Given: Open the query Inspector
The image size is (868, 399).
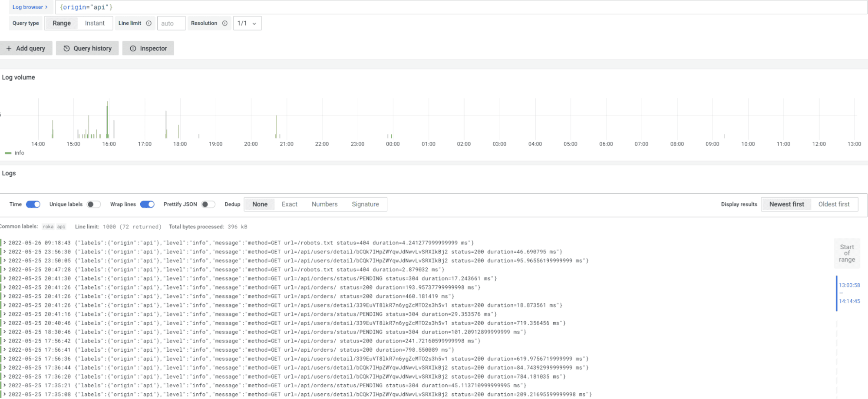Looking at the screenshot, I should pos(148,48).
